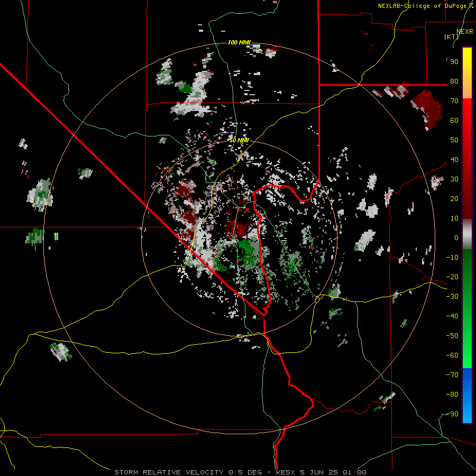Image resolution: width=476 pixels, height=476 pixels.
Task: Click the STORM RELATIVE VELOCITY footer caption
Action: click(240, 472)
